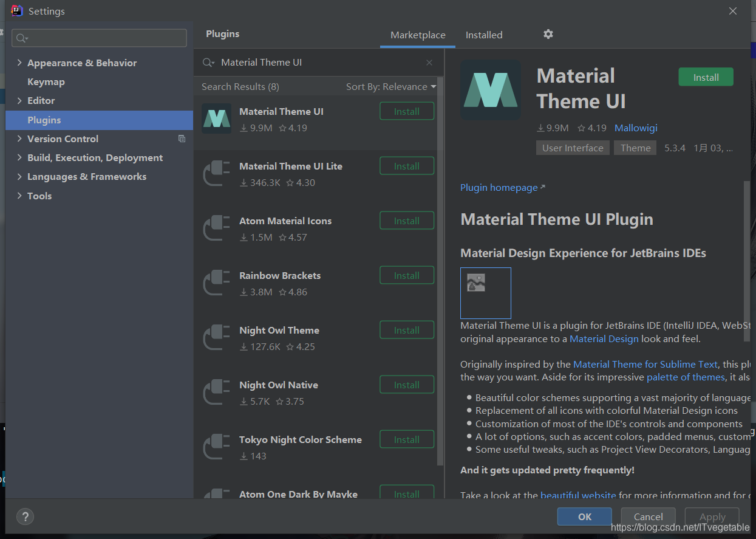Focus the plugin search field with Material Theme UI

click(x=319, y=63)
